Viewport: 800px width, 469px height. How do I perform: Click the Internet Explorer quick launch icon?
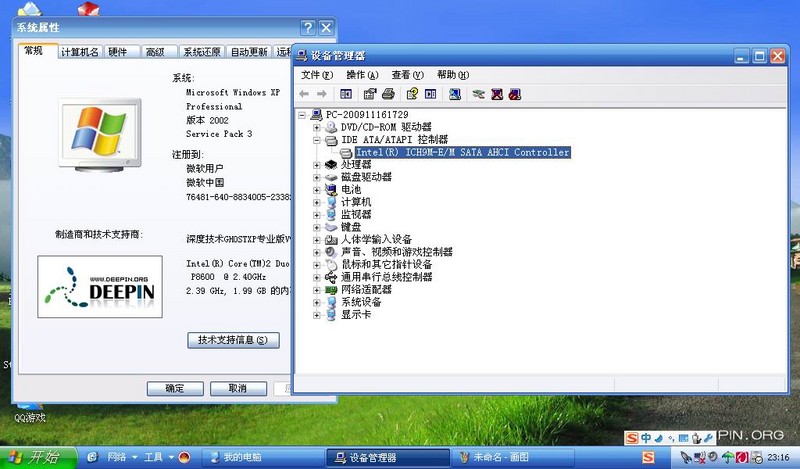(x=93, y=457)
